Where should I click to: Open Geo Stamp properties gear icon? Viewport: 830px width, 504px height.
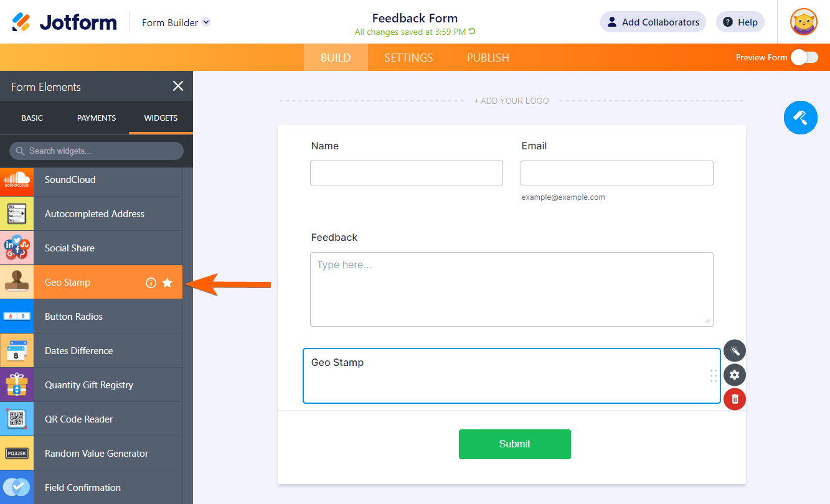pyautogui.click(x=735, y=375)
